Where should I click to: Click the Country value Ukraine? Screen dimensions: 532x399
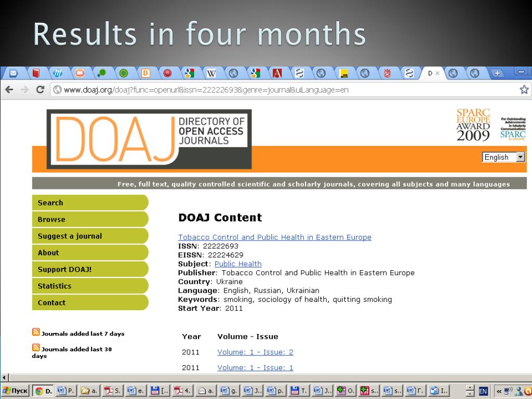(229, 282)
